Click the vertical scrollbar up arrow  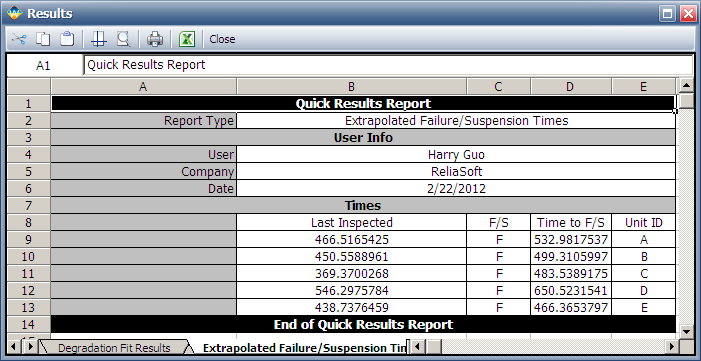point(686,86)
